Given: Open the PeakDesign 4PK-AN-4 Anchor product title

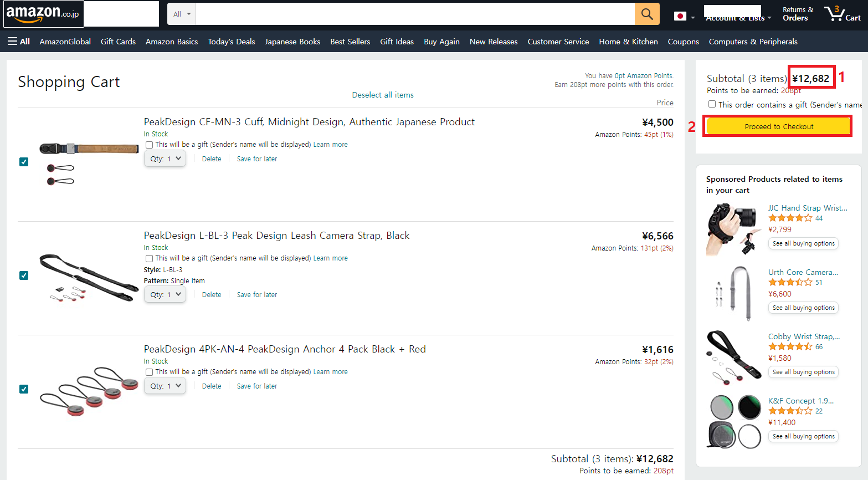Looking at the screenshot, I should click(x=285, y=349).
